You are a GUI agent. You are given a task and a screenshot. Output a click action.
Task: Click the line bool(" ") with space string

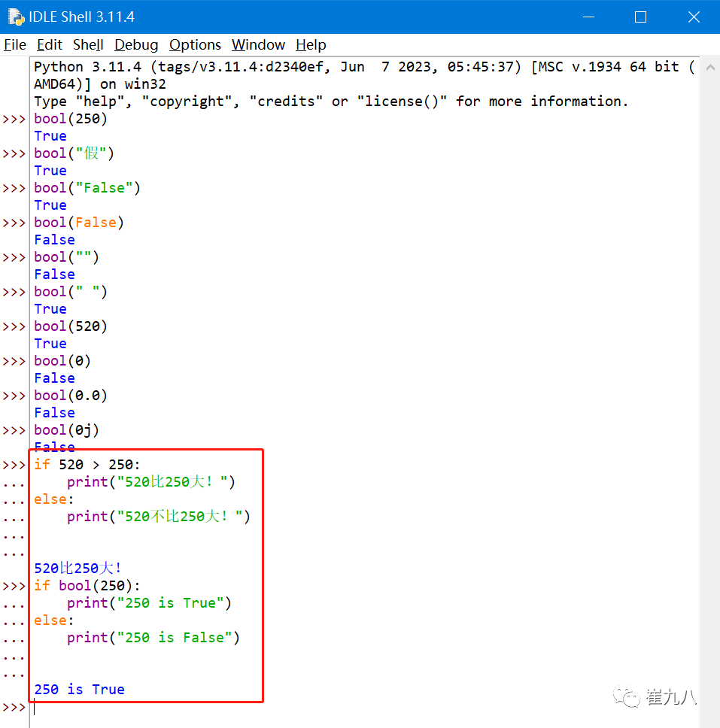(71, 292)
